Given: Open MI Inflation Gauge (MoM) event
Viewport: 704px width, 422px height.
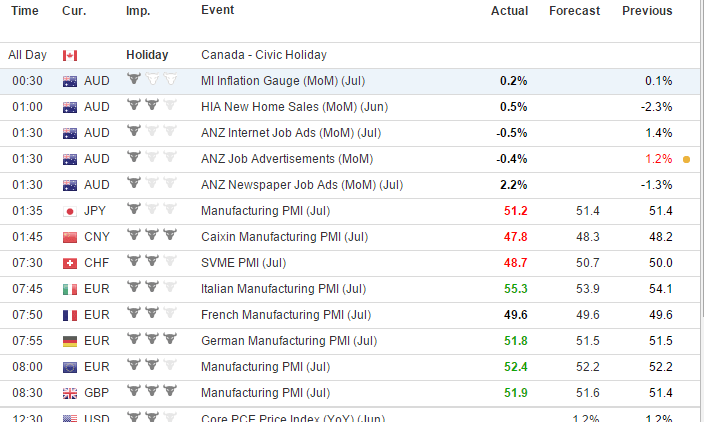Looking at the screenshot, I should tap(283, 81).
